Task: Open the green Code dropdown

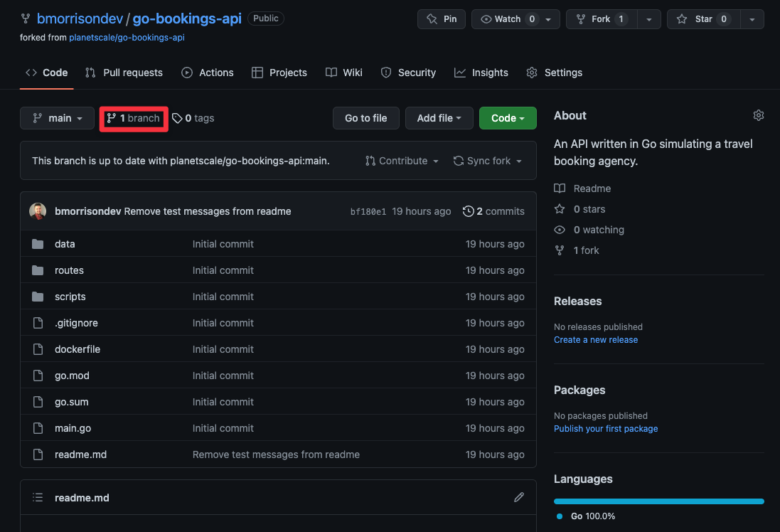Action: coord(508,118)
